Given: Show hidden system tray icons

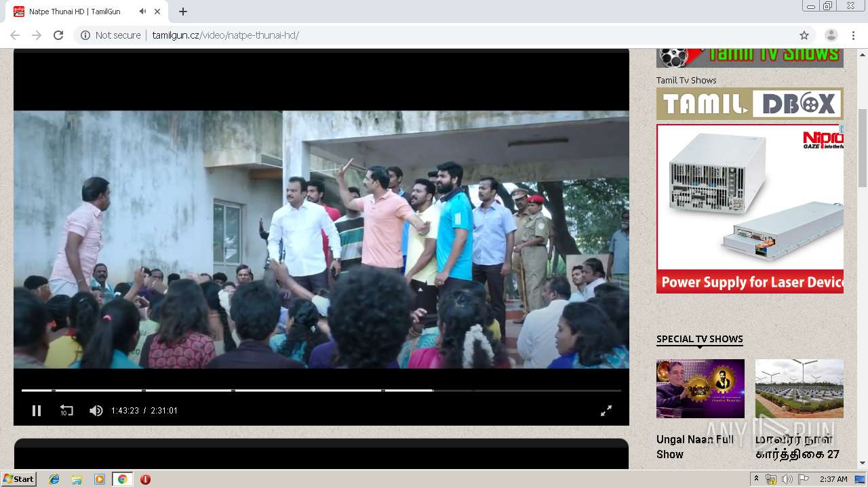Looking at the screenshot, I should point(756,479).
